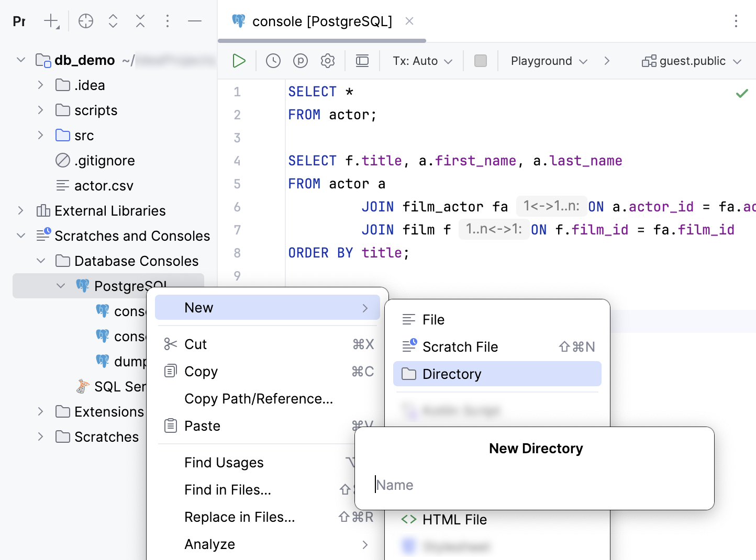Open the Playground session dropdown
The width and height of the screenshot is (756, 560).
coord(547,61)
